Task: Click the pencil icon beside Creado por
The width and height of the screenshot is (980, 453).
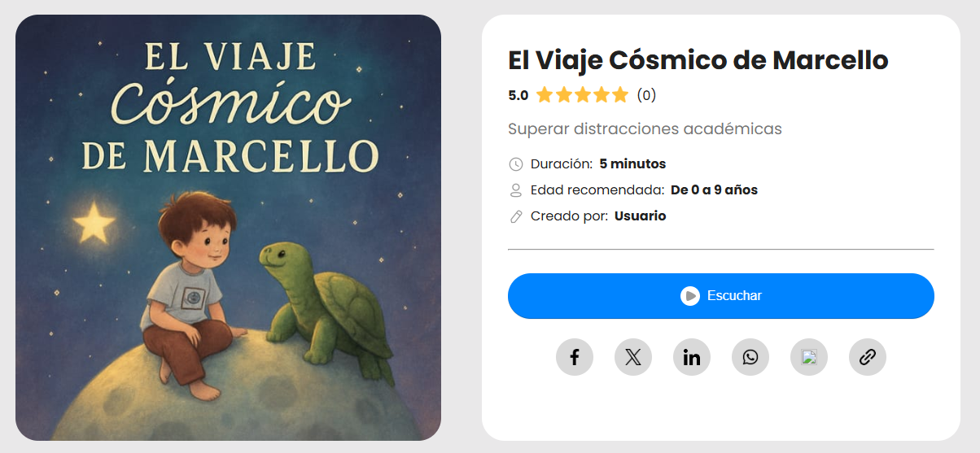Action: tap(516, 216)
